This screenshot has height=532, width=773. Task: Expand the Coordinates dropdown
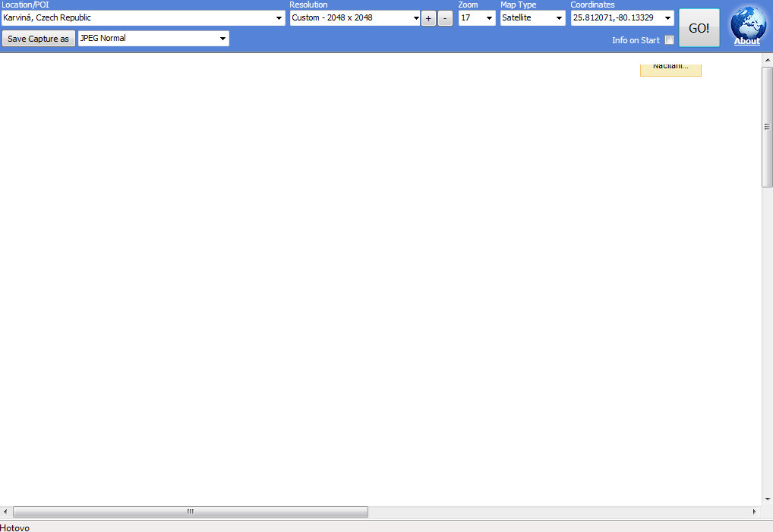tap(667, 18)
